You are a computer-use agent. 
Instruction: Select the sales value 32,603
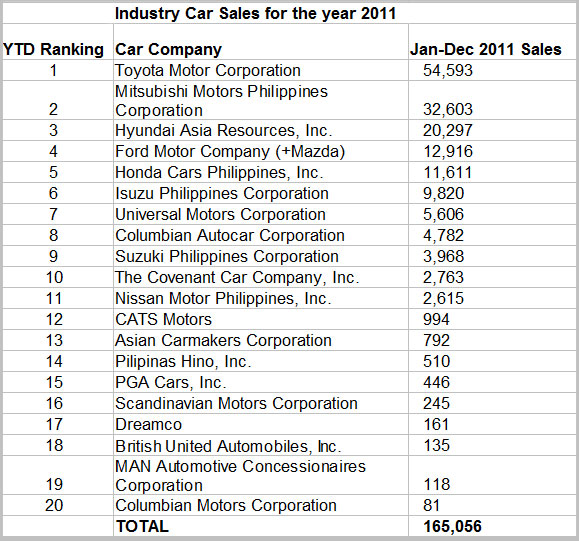(448, 109)
